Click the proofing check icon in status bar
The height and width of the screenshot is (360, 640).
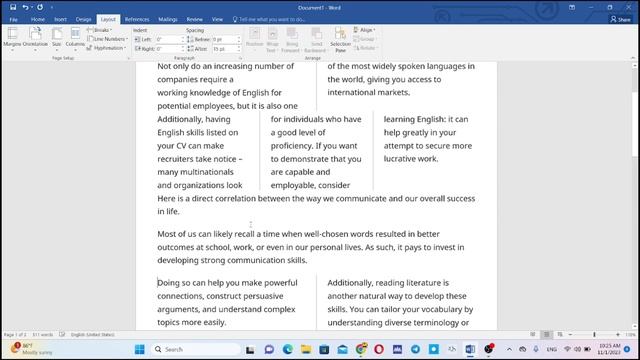pos(62,335)
